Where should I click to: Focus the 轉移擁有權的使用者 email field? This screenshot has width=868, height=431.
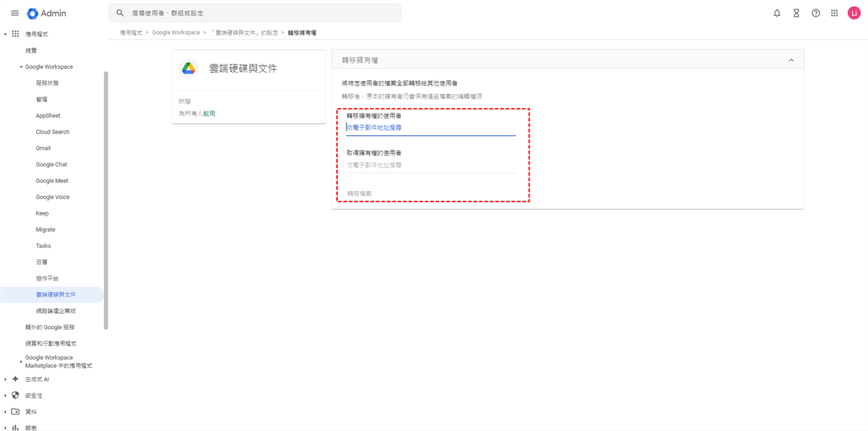pos(430,127)
